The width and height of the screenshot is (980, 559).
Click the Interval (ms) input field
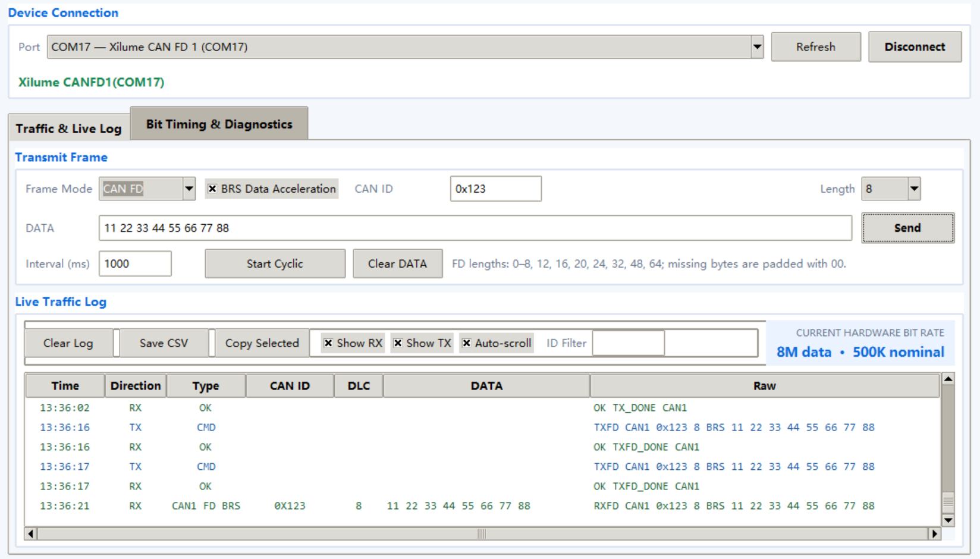point(135,263)
